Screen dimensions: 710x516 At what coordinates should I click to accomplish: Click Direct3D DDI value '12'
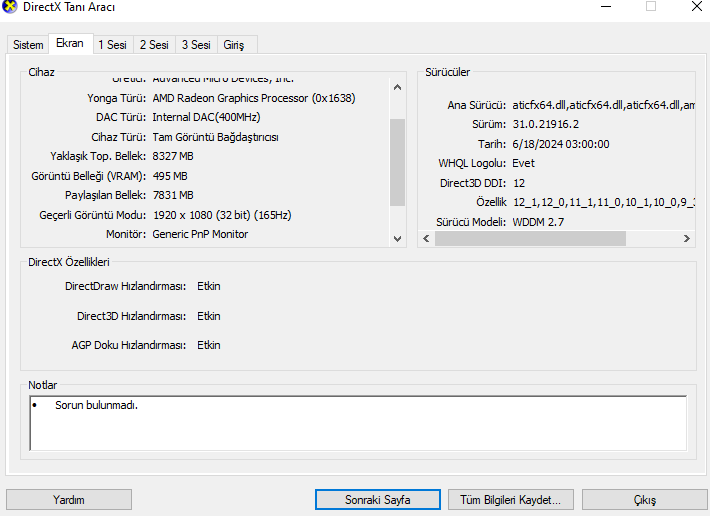pyautogui.click(x=519, y=183)
